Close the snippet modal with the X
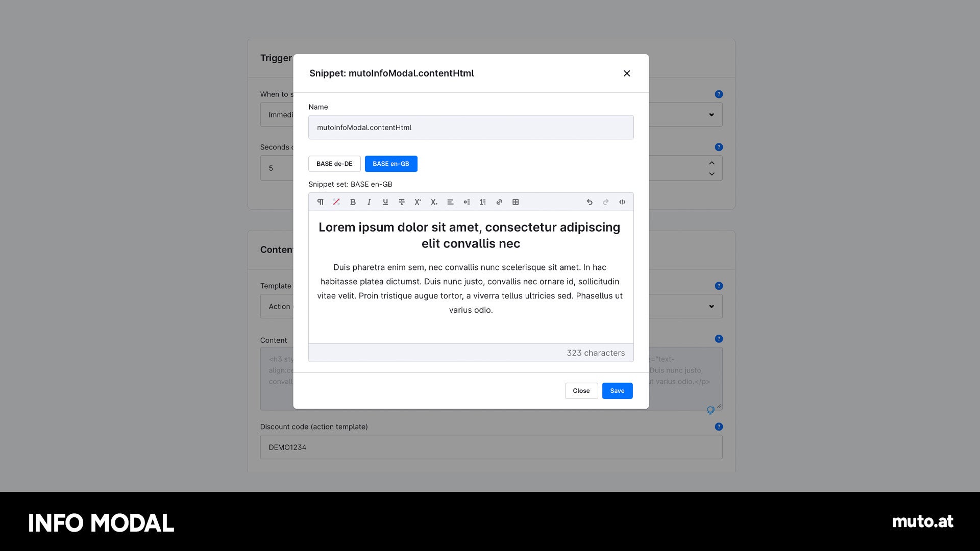Image resolution: width=980 pixels, height=551 pixels. tap(627, 73)
